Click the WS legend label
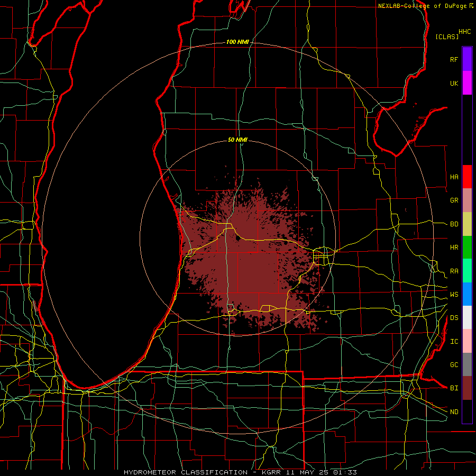476x476 pixels. click(x=454, y=295)
